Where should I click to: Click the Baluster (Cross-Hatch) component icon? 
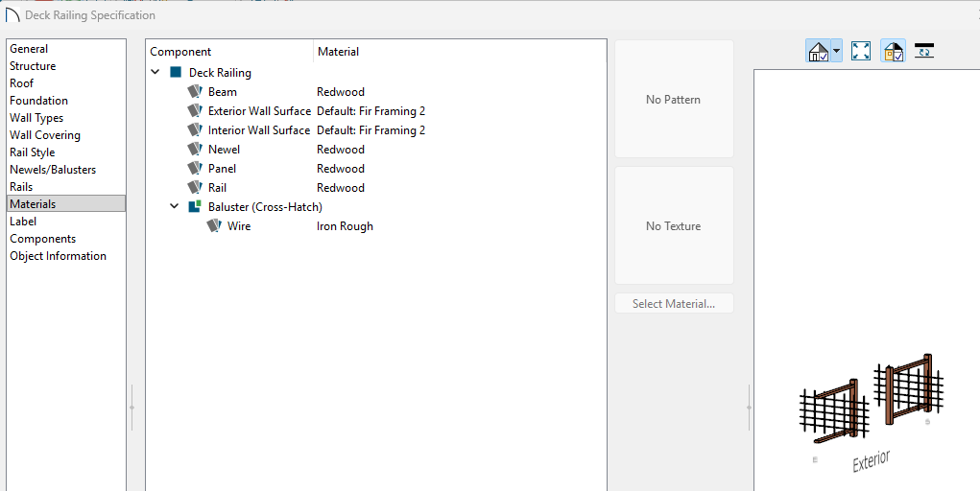click(x=195, y=207)
